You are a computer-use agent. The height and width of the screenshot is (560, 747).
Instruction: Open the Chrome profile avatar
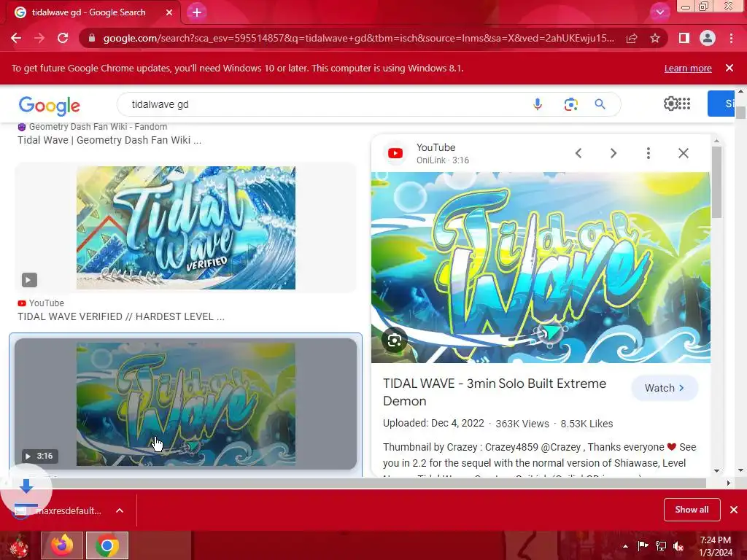point(708,38)
